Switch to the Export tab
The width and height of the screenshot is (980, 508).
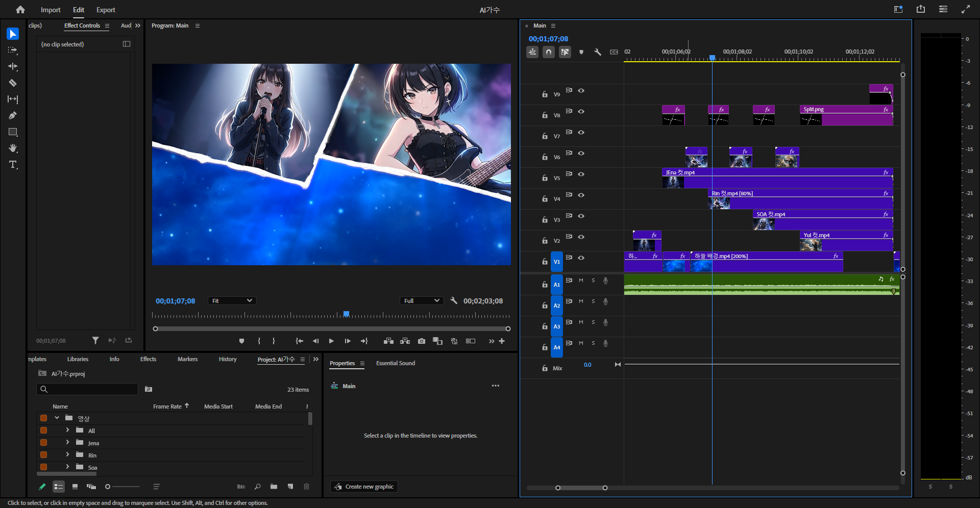tap(106, 10)
